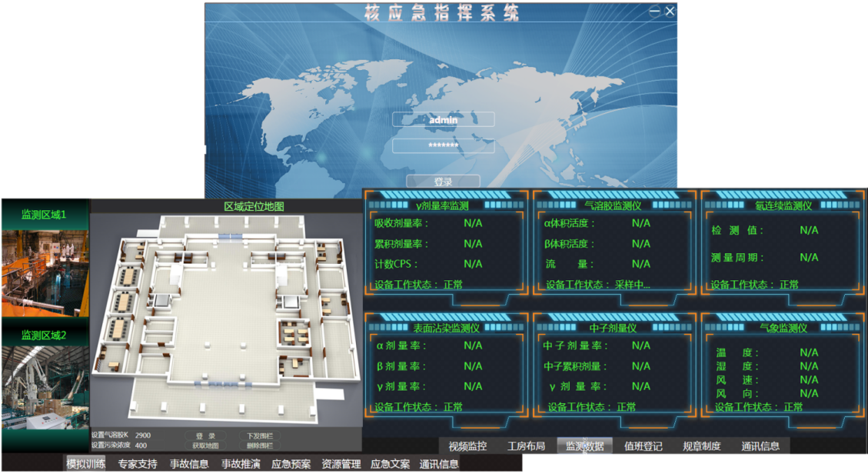The image size is (868, 474).
Task: Switch to the 视频监控 tab
Action: [x=467, y=446]
